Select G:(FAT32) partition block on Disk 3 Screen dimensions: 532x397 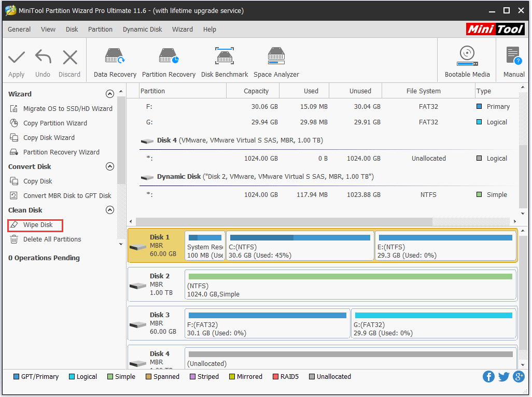(x=433, y=323)
